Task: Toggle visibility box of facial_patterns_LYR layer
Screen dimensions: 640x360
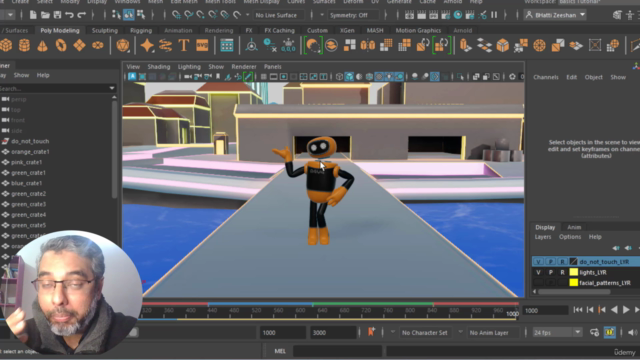Action: [x=538, y=283]
